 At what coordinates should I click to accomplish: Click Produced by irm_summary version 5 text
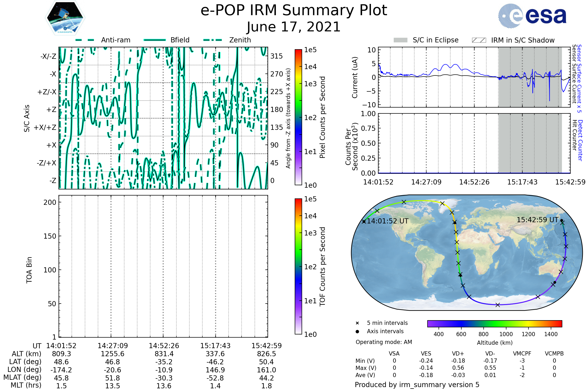[417, 385]
